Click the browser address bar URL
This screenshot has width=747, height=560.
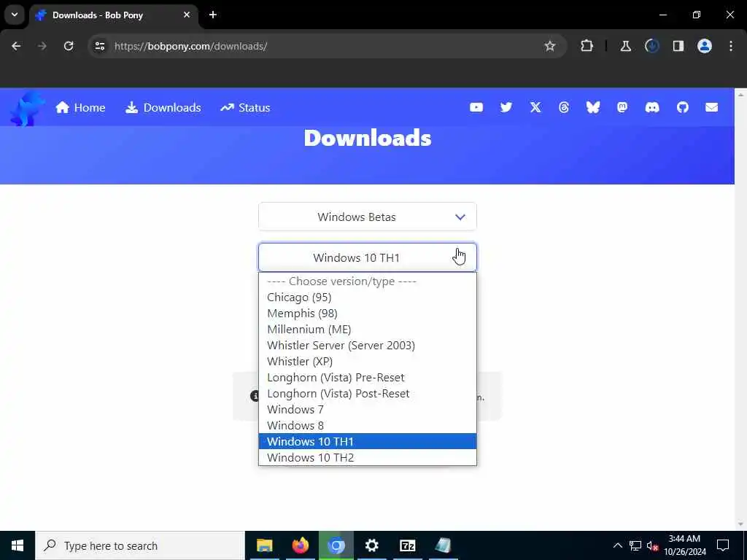pos(190,46)
